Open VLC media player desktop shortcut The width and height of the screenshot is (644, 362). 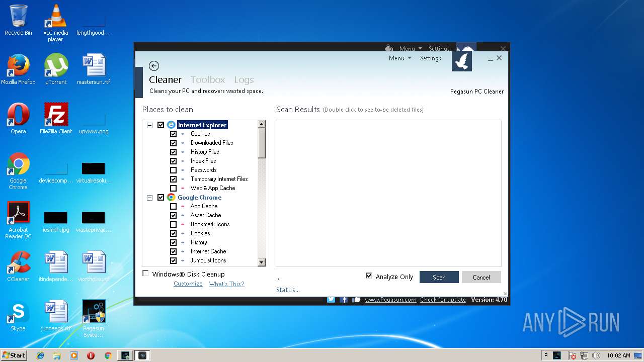55,23
